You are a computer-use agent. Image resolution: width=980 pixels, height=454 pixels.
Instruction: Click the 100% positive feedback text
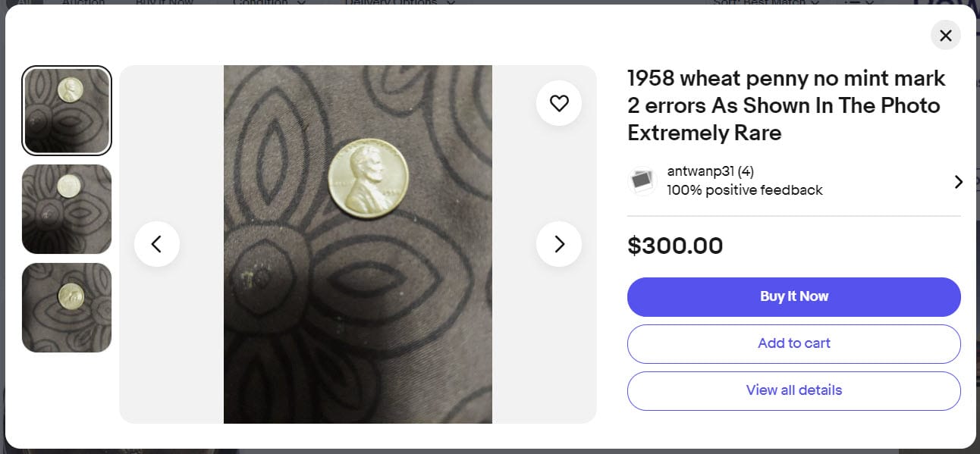click(744, 190)
